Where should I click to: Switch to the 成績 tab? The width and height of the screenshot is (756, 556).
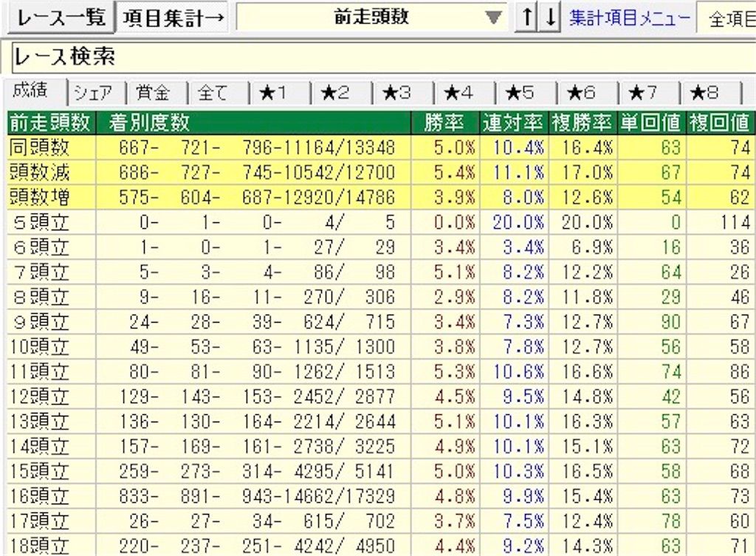coord(34,91)
